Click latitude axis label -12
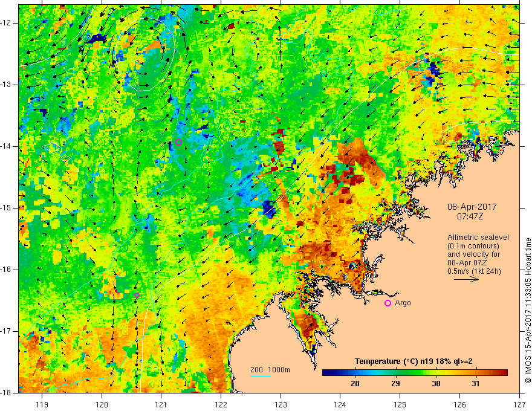 [6, 23]
